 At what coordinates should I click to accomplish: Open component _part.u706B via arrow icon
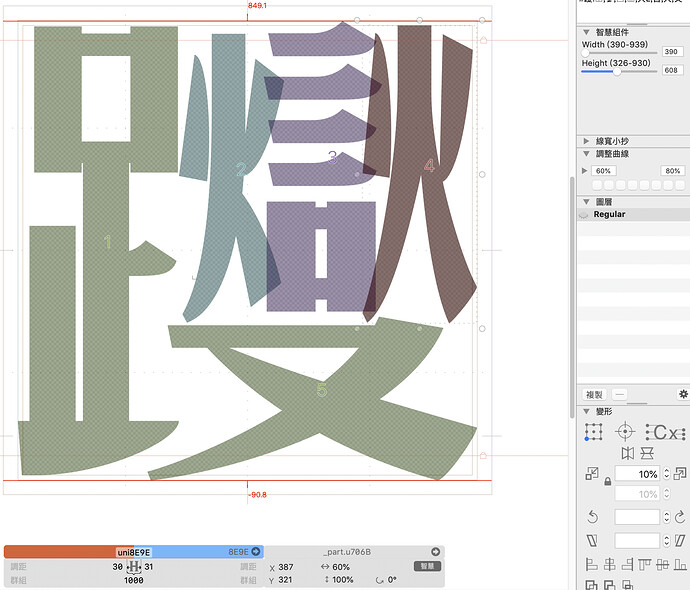435,552
